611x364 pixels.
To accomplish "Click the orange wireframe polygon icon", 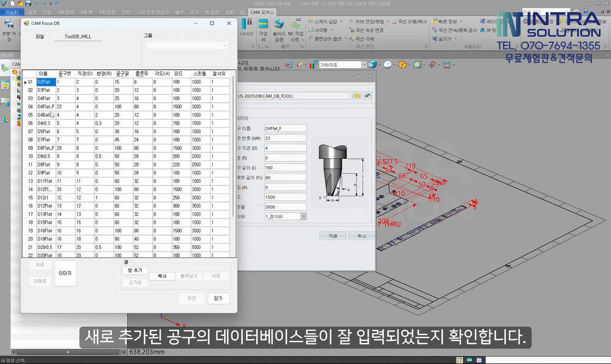I will click(403, 65).
